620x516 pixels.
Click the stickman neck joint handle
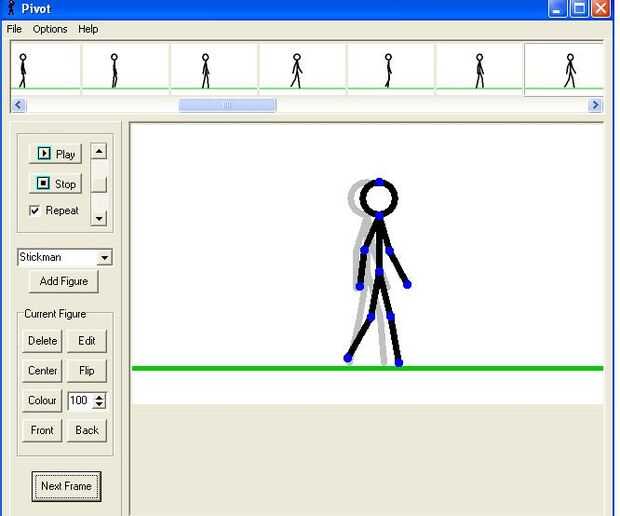tap(380, 217)
